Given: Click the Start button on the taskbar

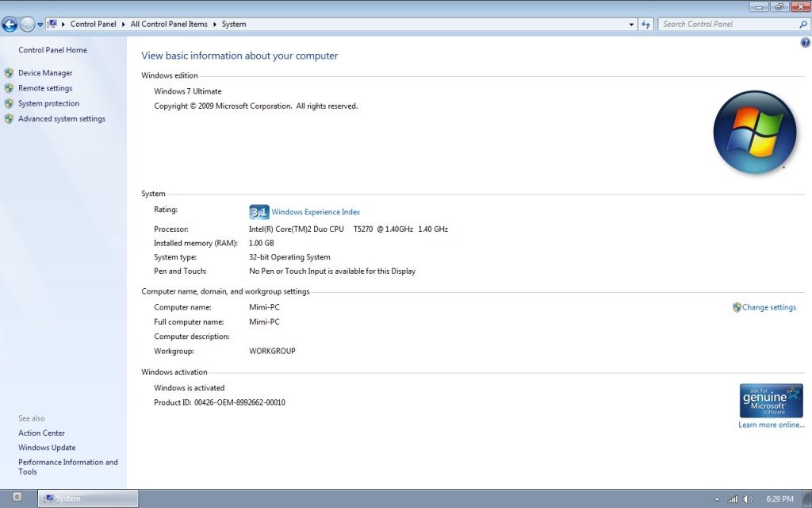Looking at the screenshot, I should coord(17,497).
